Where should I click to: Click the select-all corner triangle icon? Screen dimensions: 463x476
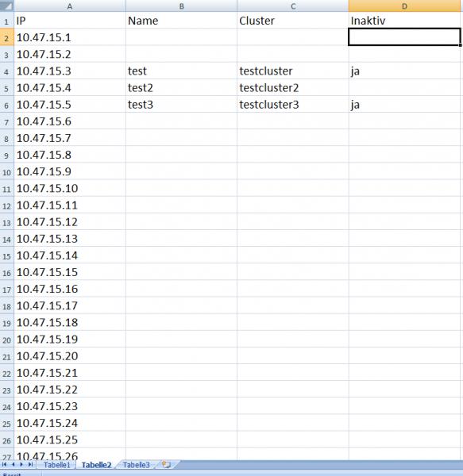[x=6, y=6]
